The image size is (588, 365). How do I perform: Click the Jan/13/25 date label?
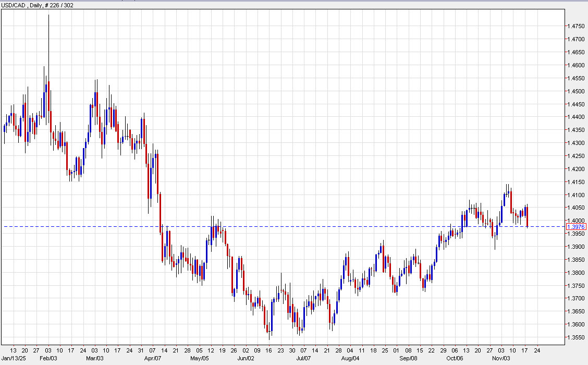coord(14,358)
